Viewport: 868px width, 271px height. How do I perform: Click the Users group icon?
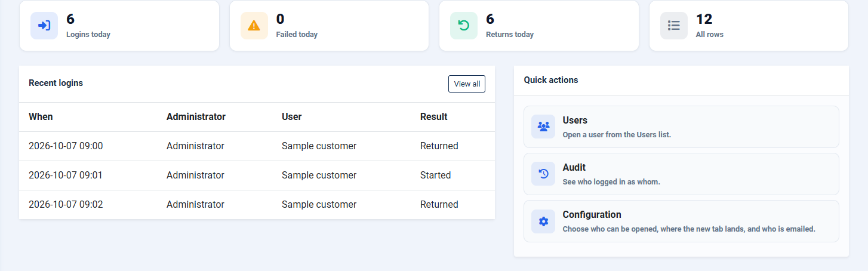click(543, 127)
